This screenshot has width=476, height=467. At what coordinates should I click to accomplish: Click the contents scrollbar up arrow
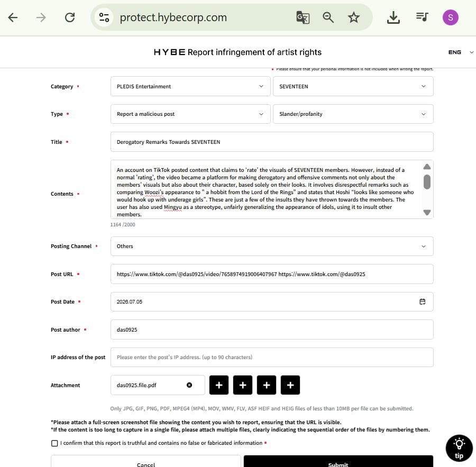pyautogui.click(x=427, y=167)
